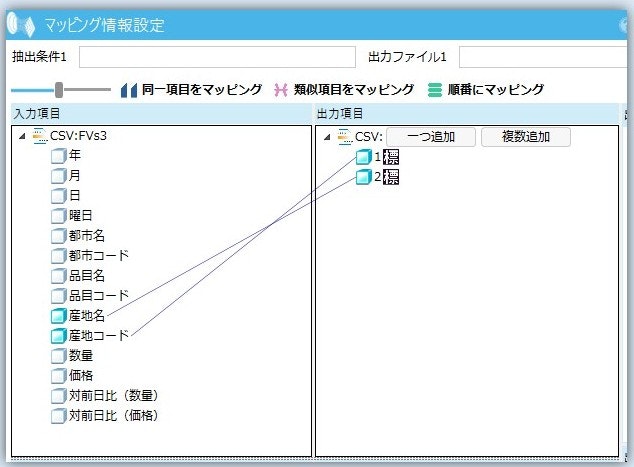Select the 月 input item text
The height and width of the screenshot is (467, 634).
click(75, 175)
